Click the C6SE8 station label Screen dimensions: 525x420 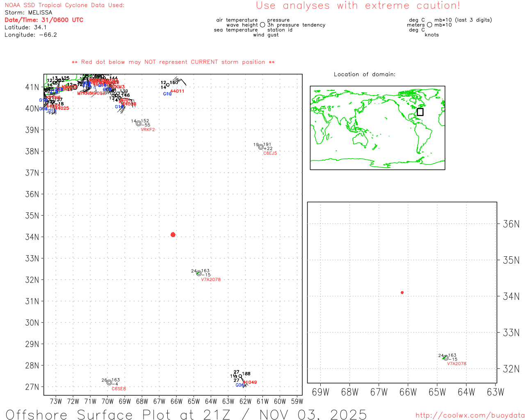(x=119, y=388)
